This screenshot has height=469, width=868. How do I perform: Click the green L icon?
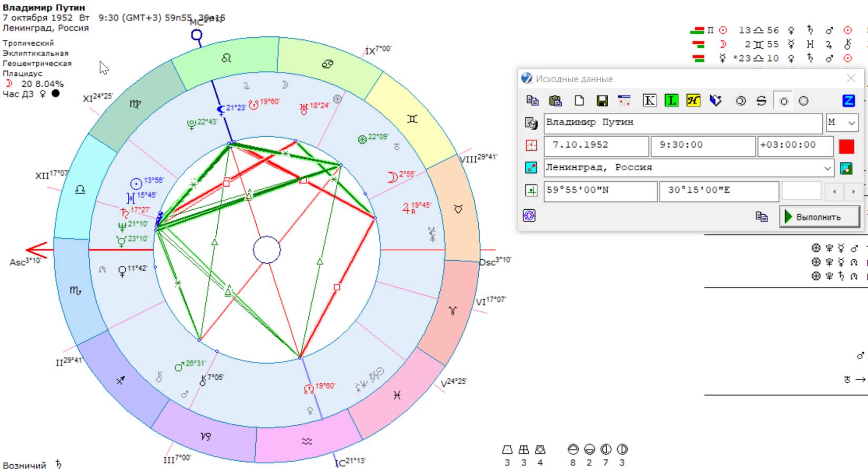[x=671, y=101]
